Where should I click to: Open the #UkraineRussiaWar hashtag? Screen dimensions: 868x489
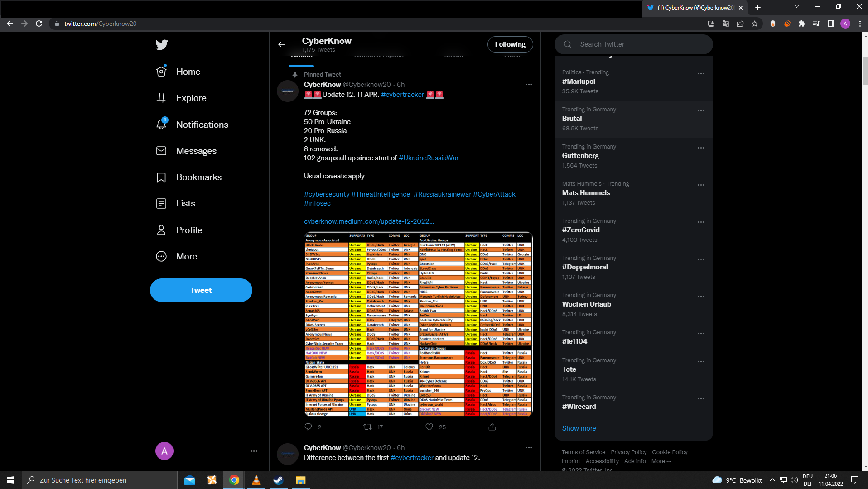click(x=429, y=158)
